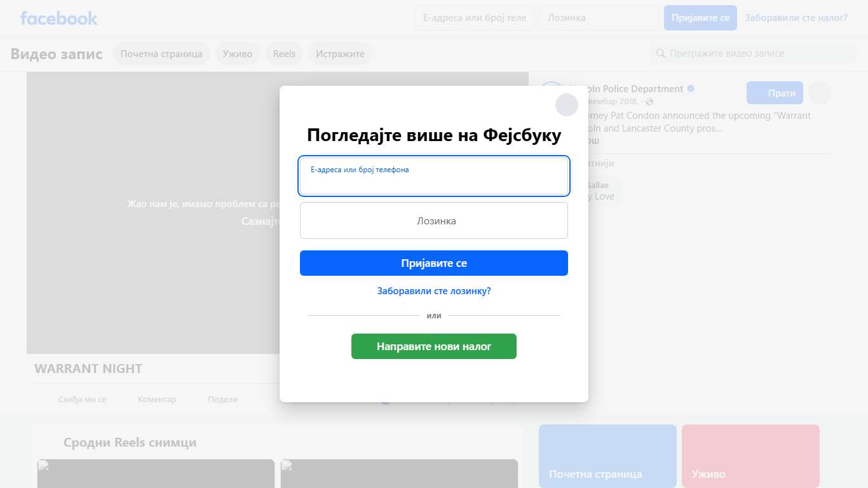Click the verified badge next to Lincoln Police Department
This screenshot has width=868, height=488.
(x=691, y=89)
